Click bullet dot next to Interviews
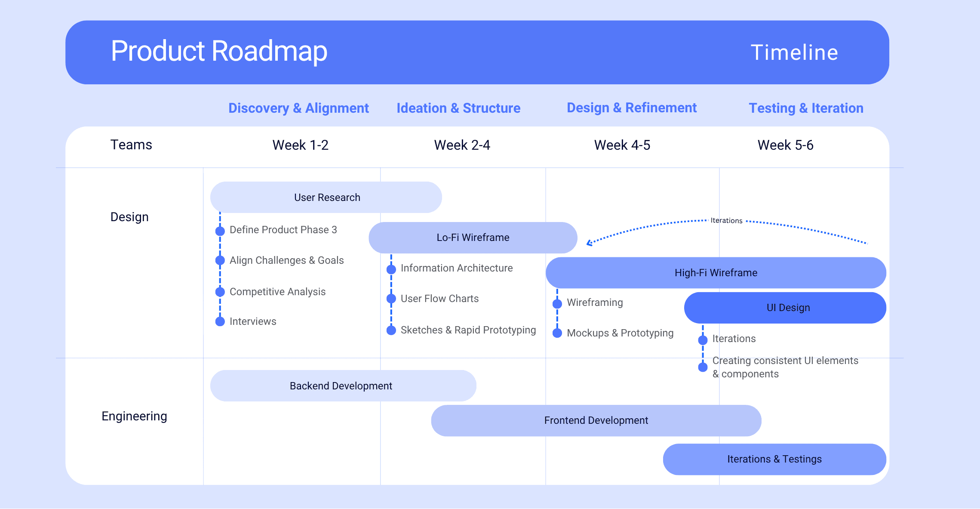The width and height of the screenshot is (980, 509). click(x=220, y=321)
